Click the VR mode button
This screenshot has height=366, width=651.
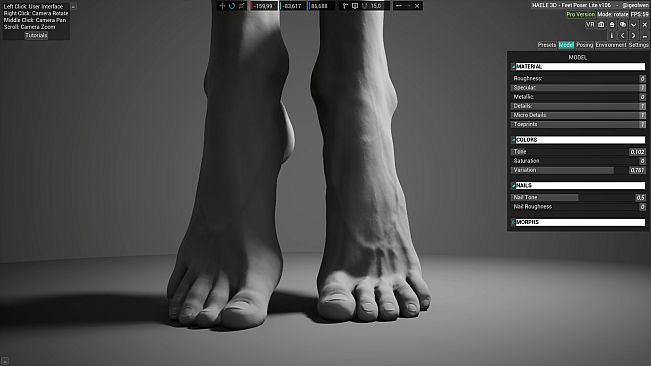pyautogui.click(x=590, y=24)
